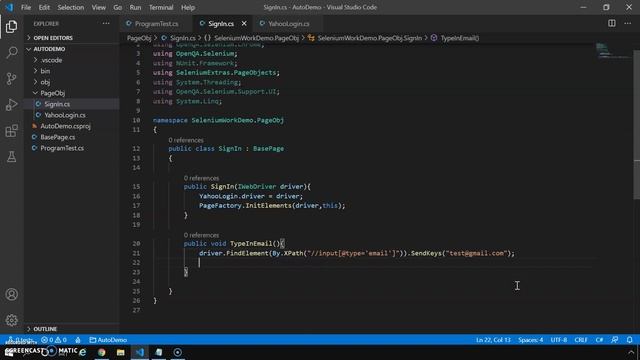Change encoding via UTF-8 status item
The width and height of the screenshot is (640, 360).
pos(559,340)
